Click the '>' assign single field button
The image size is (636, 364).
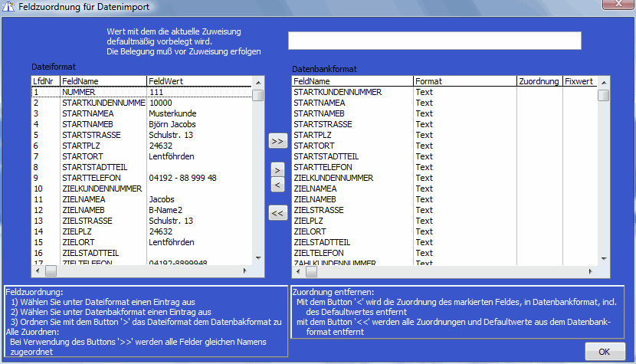tap(277, 169)
